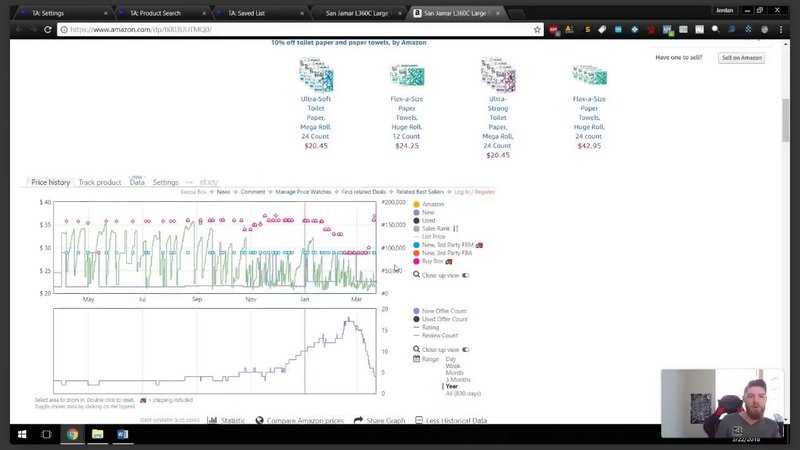Toggle New, 3rd Party FBA legend entry
800x450 pixels.
442,253
